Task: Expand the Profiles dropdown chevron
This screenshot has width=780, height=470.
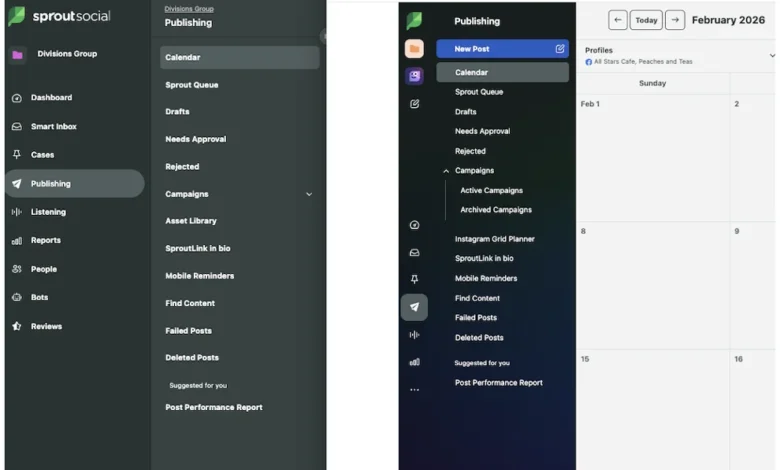Action: pos(772,56)
